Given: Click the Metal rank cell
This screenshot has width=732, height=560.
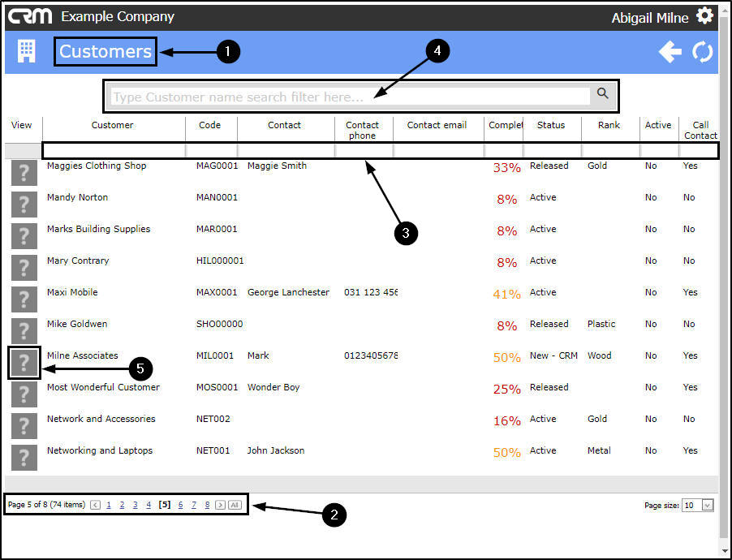Looking at the screenshot, I should point(599,450).
